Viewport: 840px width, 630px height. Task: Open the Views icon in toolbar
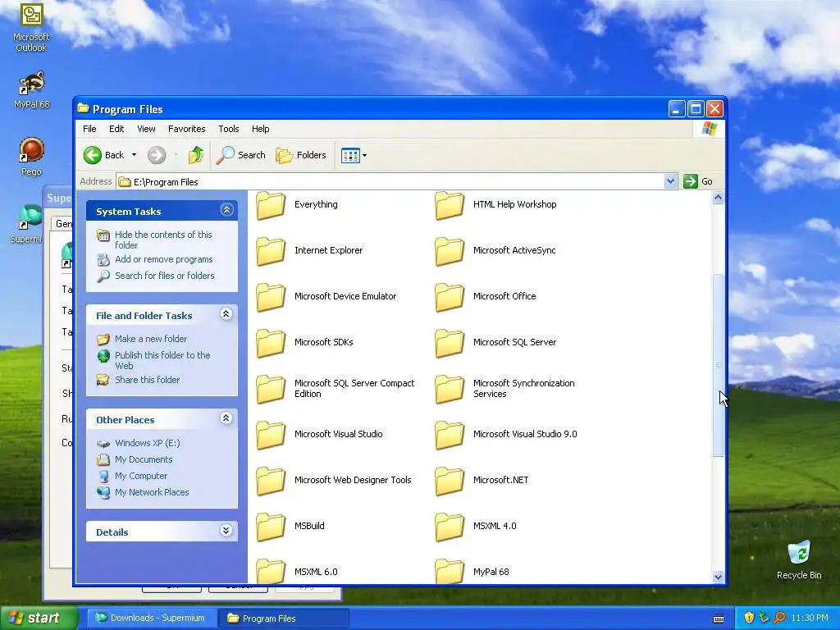350,155
